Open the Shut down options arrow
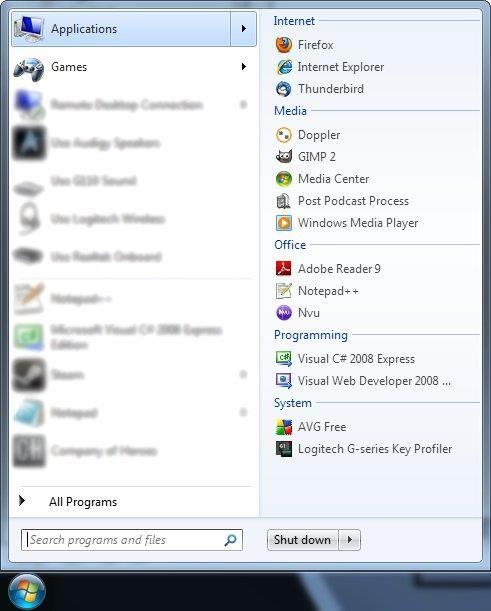 [x=350, y=540]
